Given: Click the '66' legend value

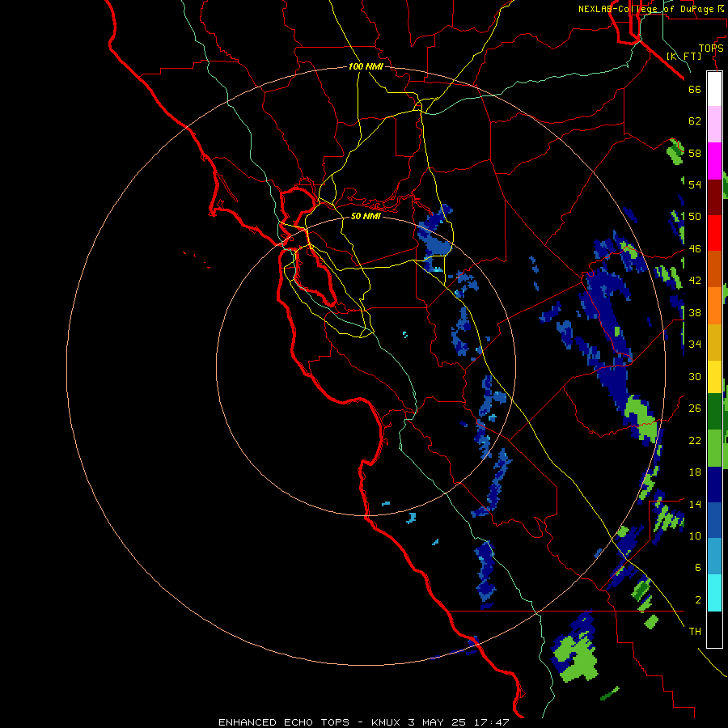Looking at the screenshot, I should pos(695,89).
